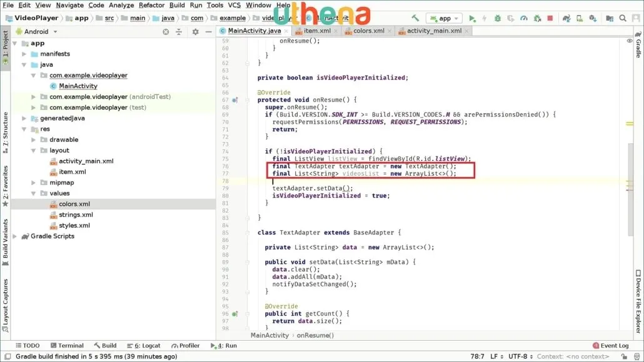The width and height of the screenshot is (644, 362).
Task: Switch to activity_main.xml editor tab
Action: (434, 31)
